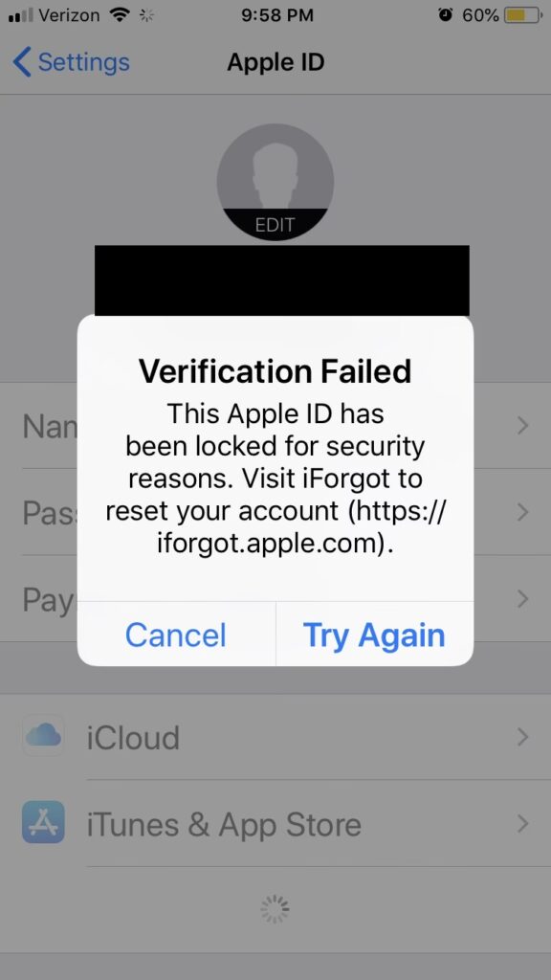
Task: Open the iCloud cloud icon
Action: 43,736
